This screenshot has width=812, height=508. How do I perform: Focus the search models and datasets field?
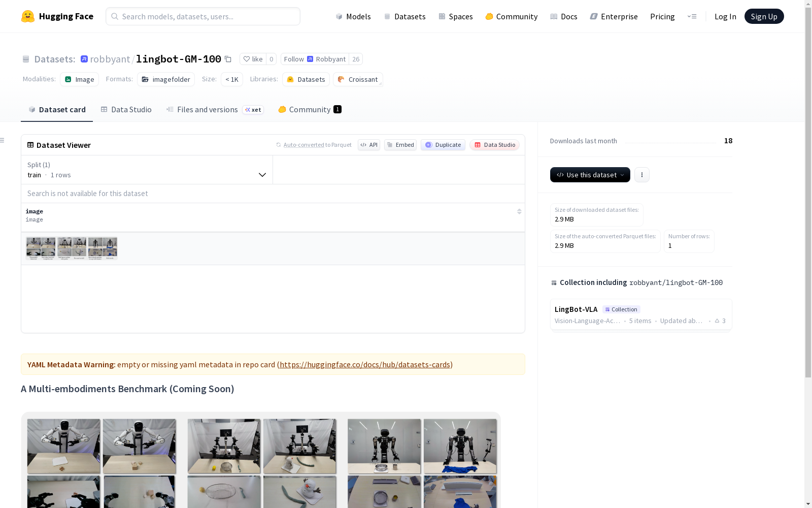203,16
